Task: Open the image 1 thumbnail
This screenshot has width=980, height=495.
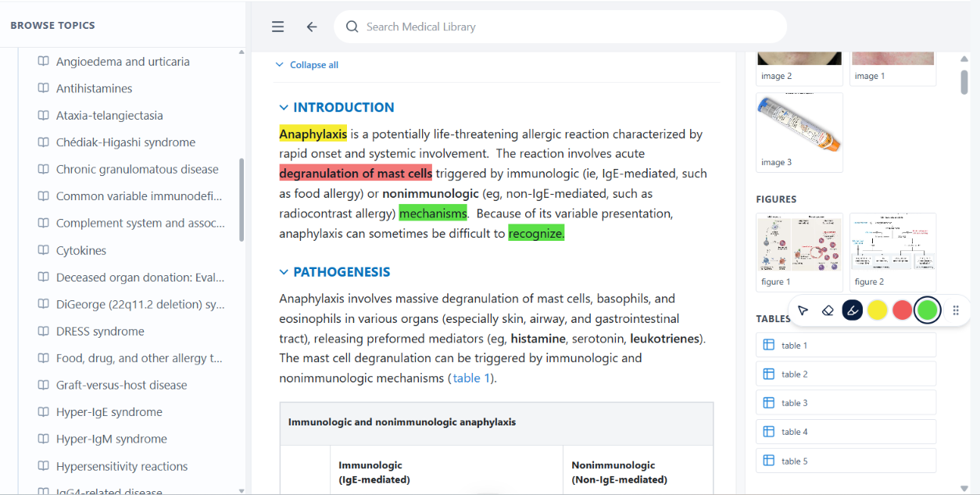Action: pyautogui.click(x=892, y=68)
